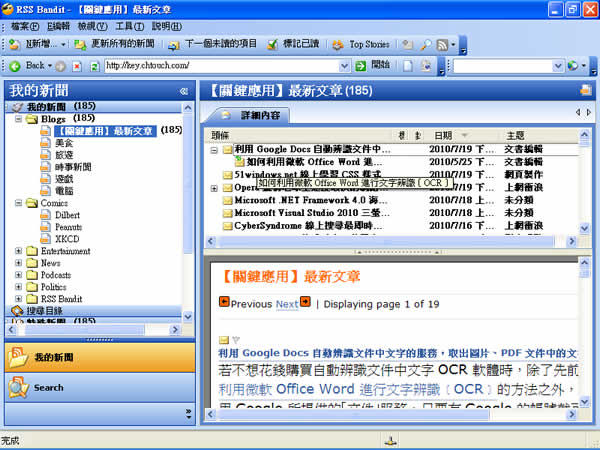Expand the Entertainment folder
The image size is (600, 450).
[x=19, y=251]
